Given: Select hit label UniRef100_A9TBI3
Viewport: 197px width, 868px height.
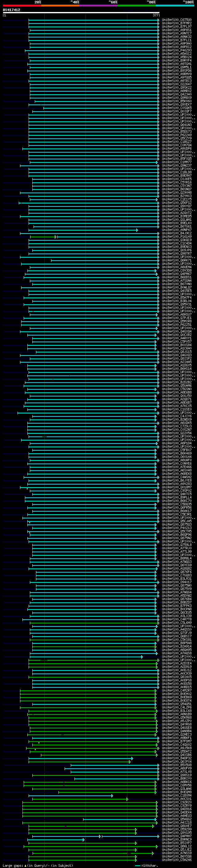Looking at the screenshot, I should [177, 81].
